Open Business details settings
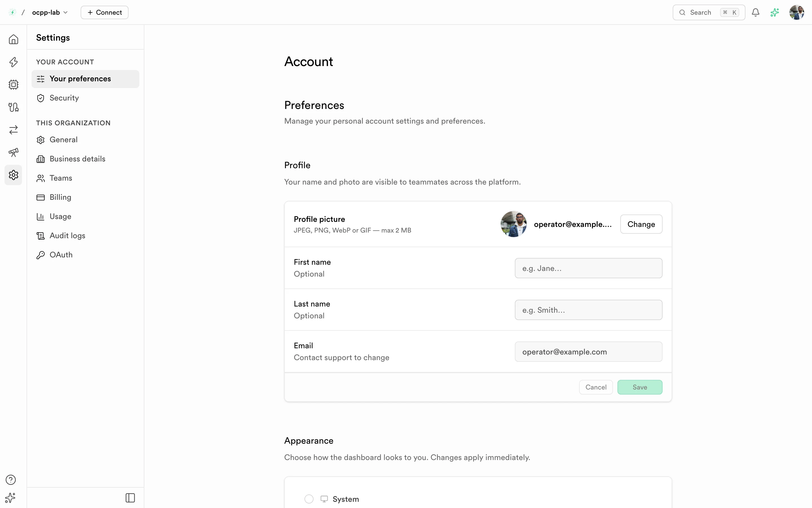 [85, 159]
